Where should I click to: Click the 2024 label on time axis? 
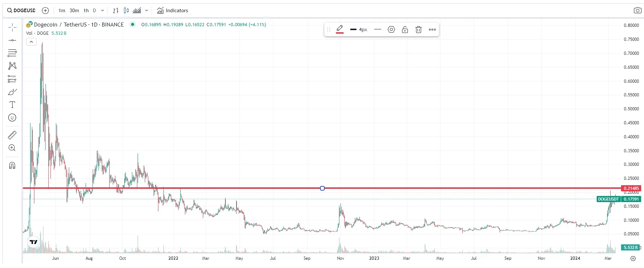[575, 258]
